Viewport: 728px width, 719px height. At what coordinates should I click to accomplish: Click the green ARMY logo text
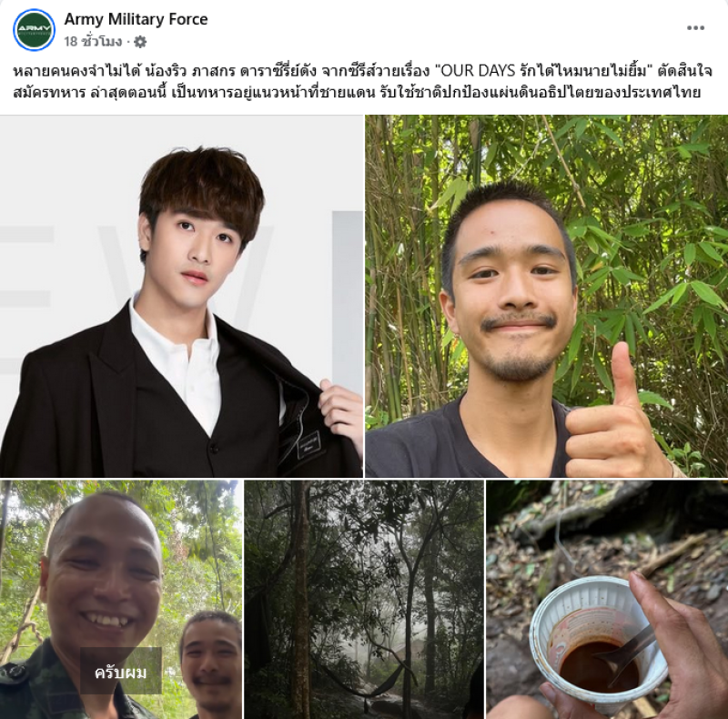click(34, 29)
